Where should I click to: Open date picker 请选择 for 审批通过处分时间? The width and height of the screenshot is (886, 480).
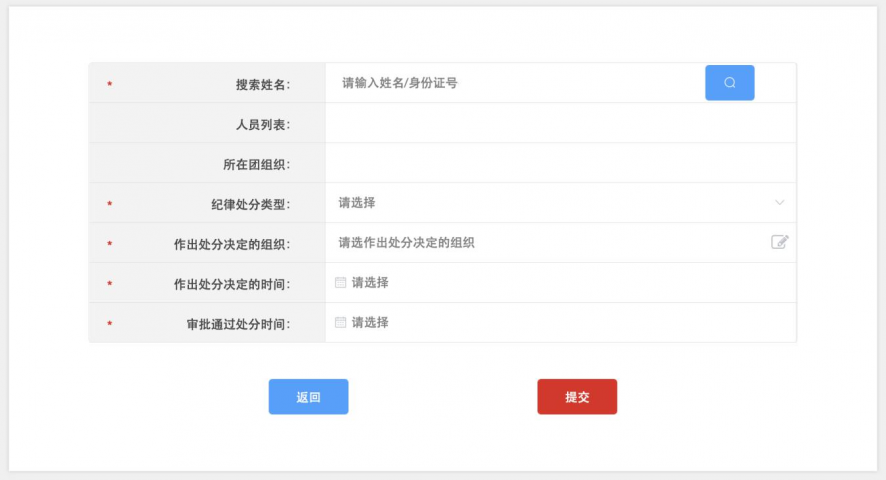click(x=370, y=323)
